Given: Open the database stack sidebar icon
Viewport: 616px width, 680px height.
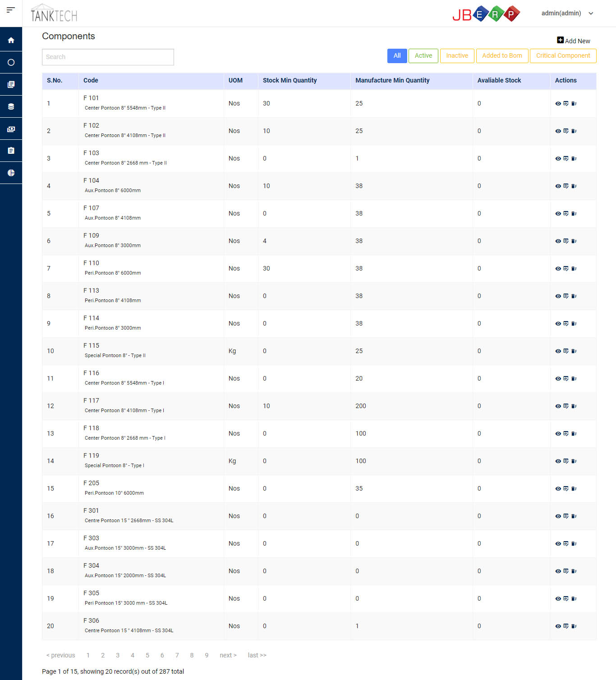Looking at the screenshot, I should (11, 106).
